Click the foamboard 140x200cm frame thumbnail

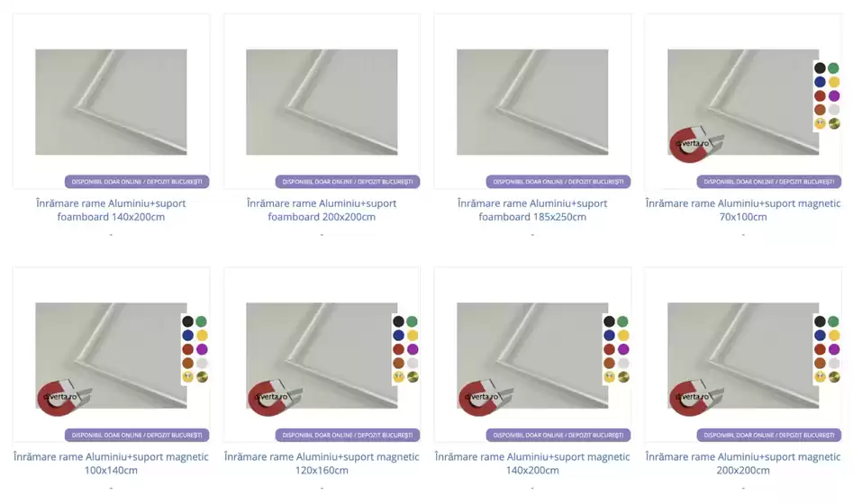[111, 102]
